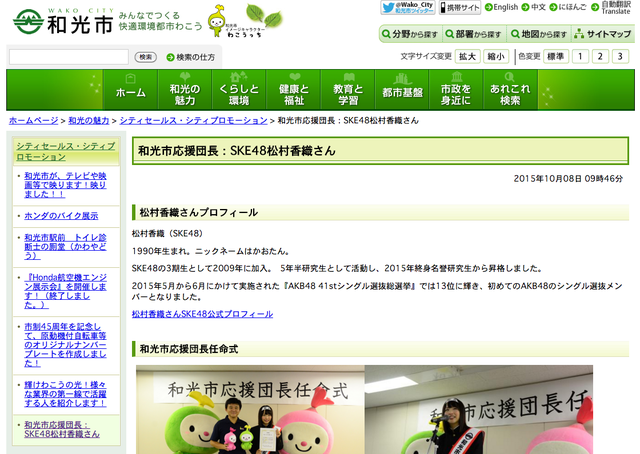Search by field via 分野から探す
This screenshot has width=640, height=454.
410,34
